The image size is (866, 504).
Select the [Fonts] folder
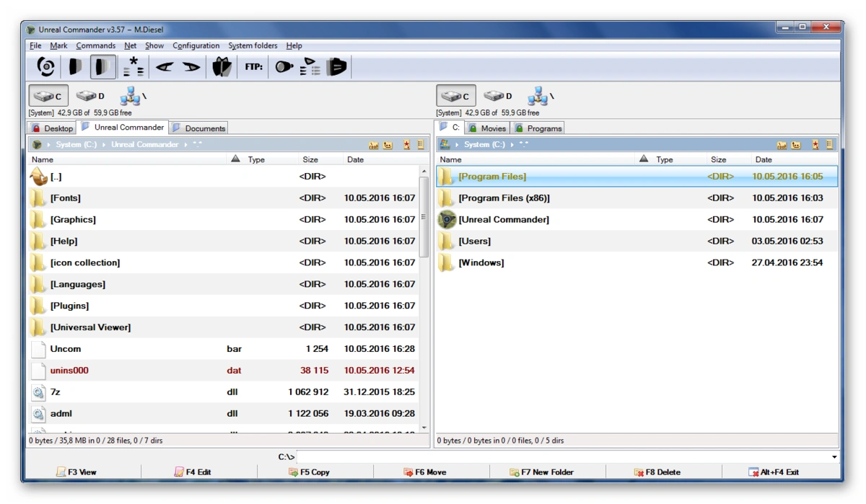[224, 198]
